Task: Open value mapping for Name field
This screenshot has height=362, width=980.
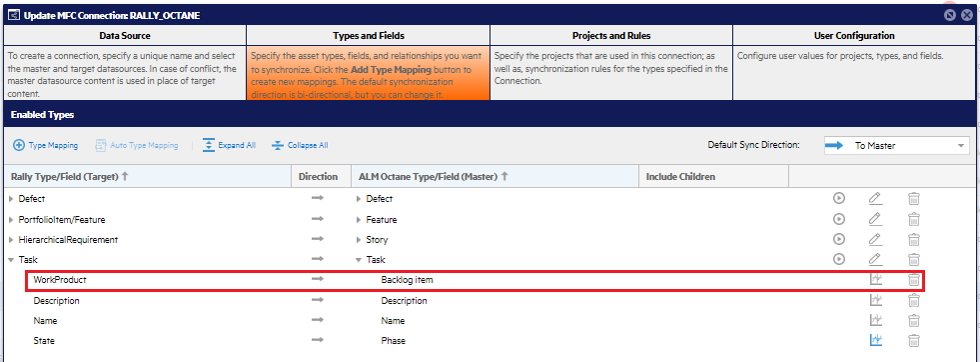Action: pos(876,320)
